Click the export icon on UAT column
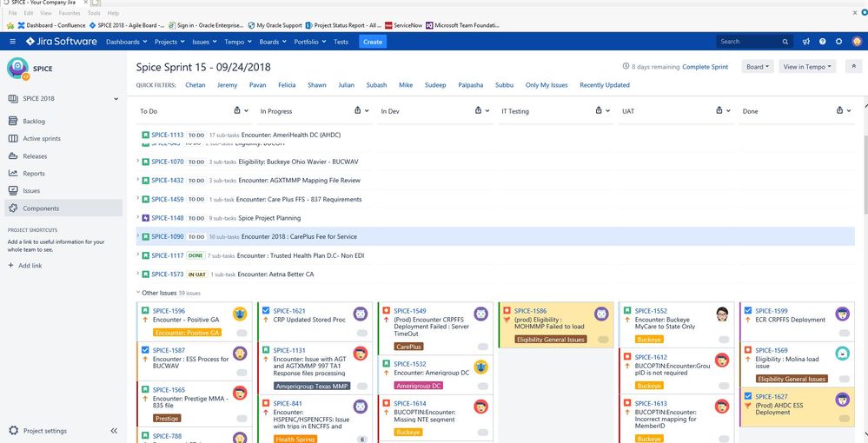Image resolution: width=868 pixels, height=443 pixels. point(719,111)
